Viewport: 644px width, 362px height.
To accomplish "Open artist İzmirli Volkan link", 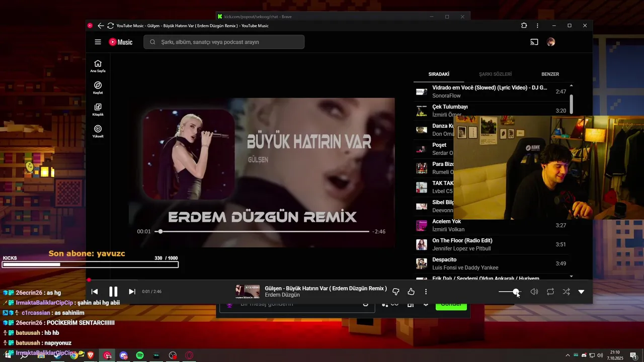I will click(x=448, y=229).
